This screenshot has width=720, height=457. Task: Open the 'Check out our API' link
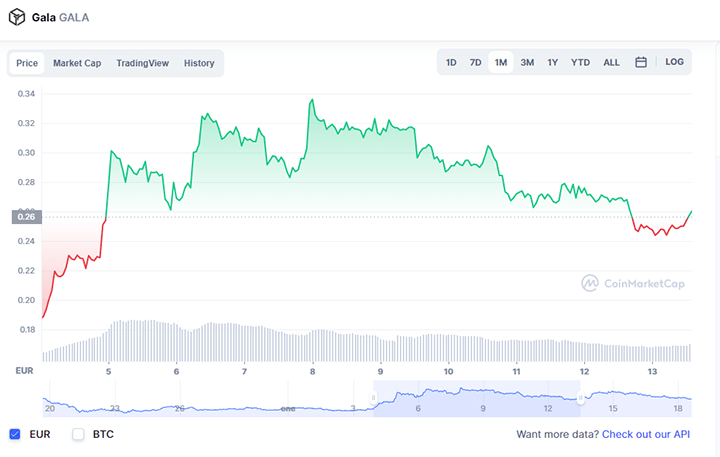point(647,434)
